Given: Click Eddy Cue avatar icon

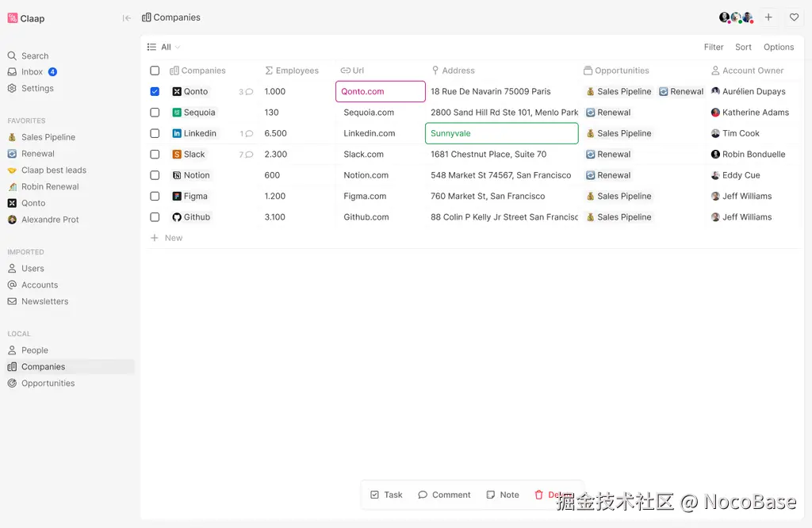Looking at the screenshot, I should click(x=715, y=175).
